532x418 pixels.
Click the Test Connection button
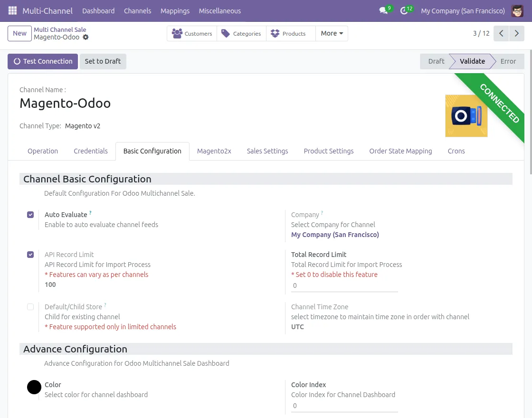(x=43, y=61)
